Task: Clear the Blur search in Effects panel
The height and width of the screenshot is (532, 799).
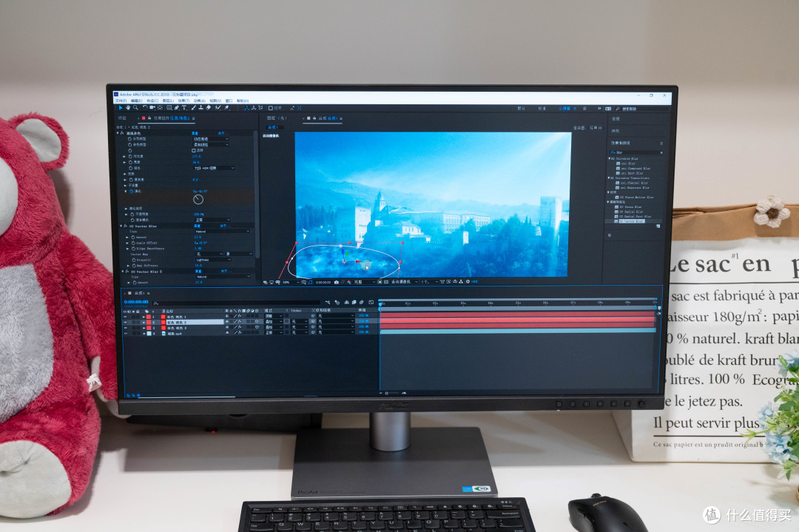Action: pos(661,152)
